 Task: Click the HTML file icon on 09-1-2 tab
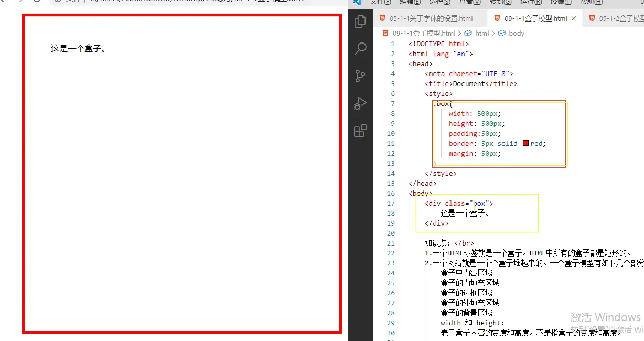click(x=592, y=18)
